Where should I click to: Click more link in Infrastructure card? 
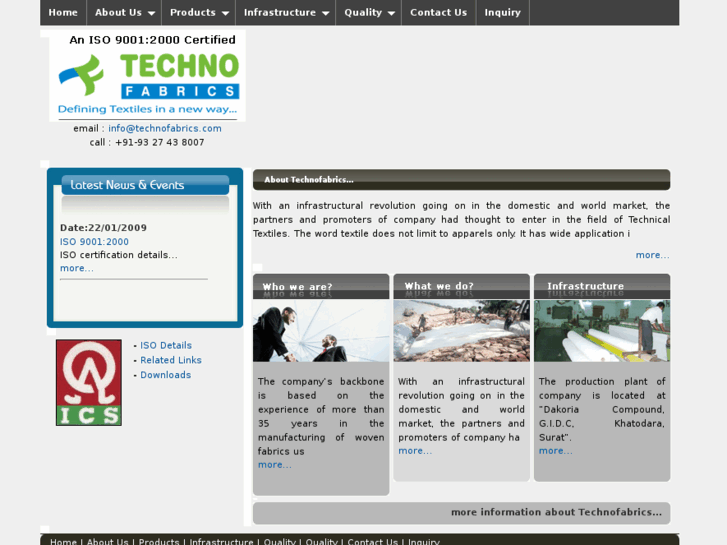click(x=555, y=451)
